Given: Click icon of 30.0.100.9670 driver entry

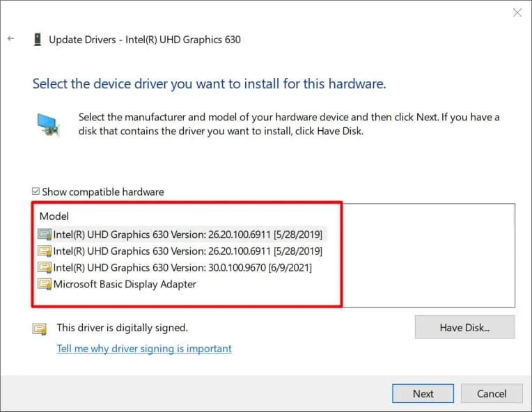Looking at the screenshot, I should coord(45,267).
